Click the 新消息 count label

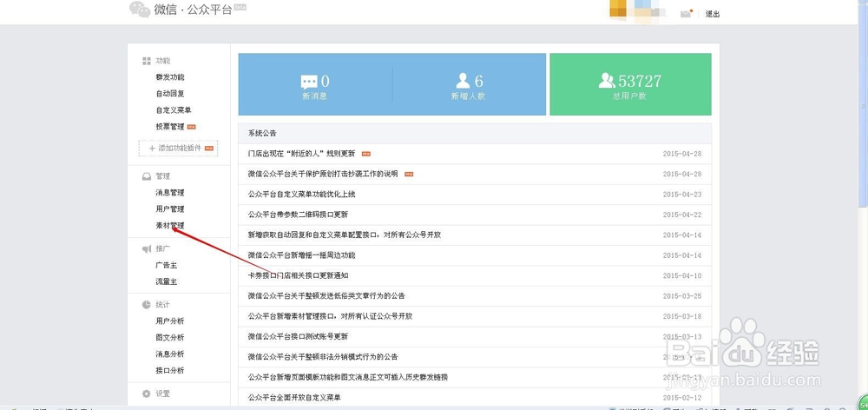point(314,96)
